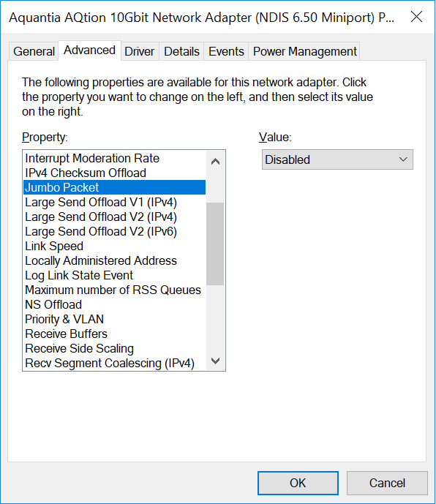Switch to the Driver tab
436x504 pixels.
pos(139,51)
